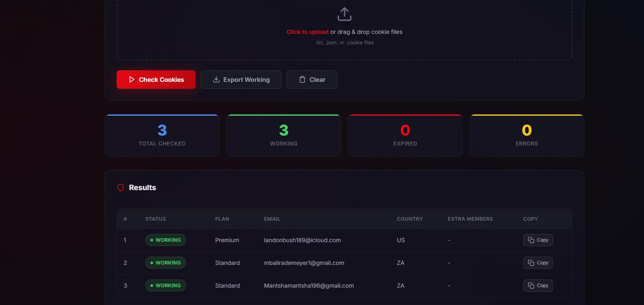Click Standard plan for Mantshamantsha196 row

(227, 286)
